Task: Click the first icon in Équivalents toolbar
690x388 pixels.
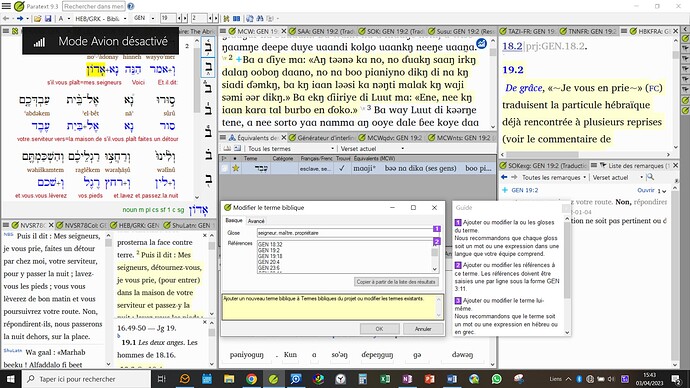Action: tap(227, 149)
